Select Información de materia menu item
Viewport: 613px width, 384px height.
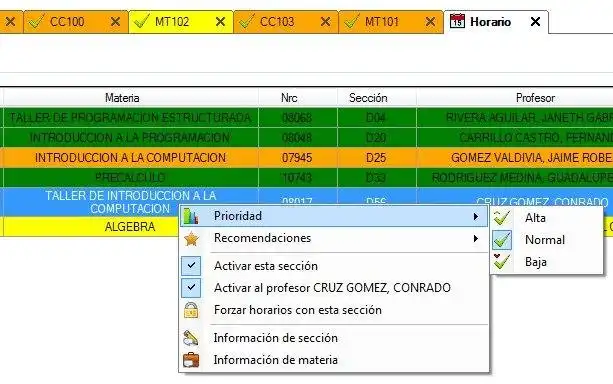click(334, 360)
